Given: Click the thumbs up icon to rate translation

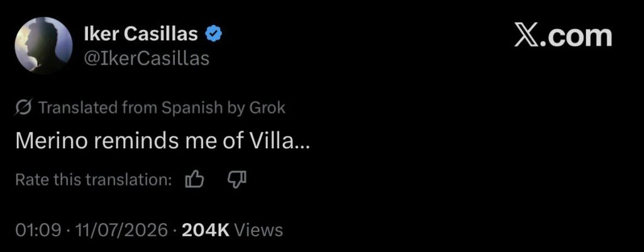Looking at the screenshot, I should (x=195, y=180).
